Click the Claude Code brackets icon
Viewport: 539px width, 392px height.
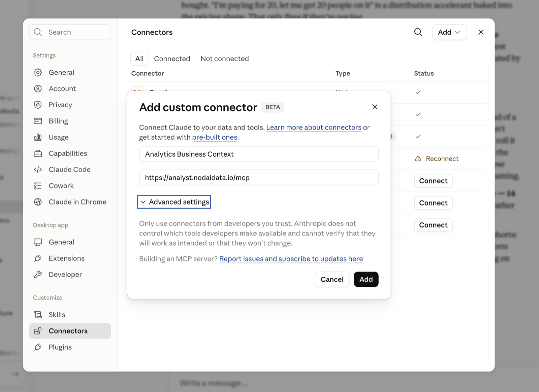[38, 170]
